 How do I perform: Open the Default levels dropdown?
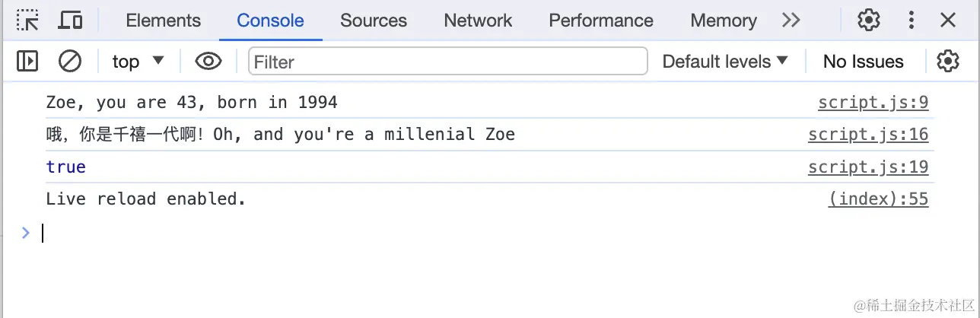point(725,61)
